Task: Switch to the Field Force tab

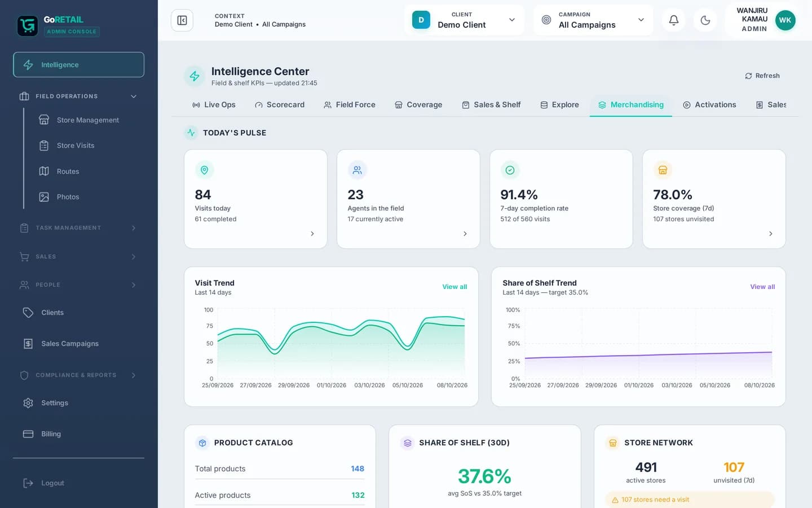Action: 350,105
